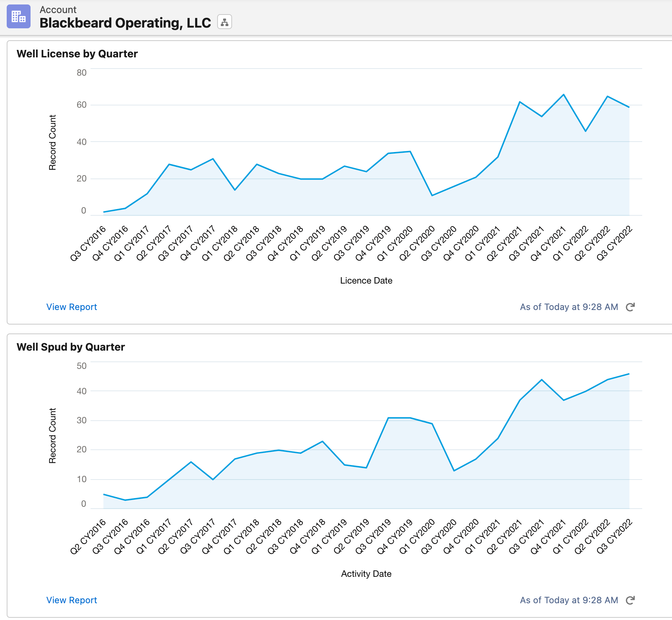The image size is (672, 620).
Task: Open View Report for Well License chart
Action: pos(71,307)
